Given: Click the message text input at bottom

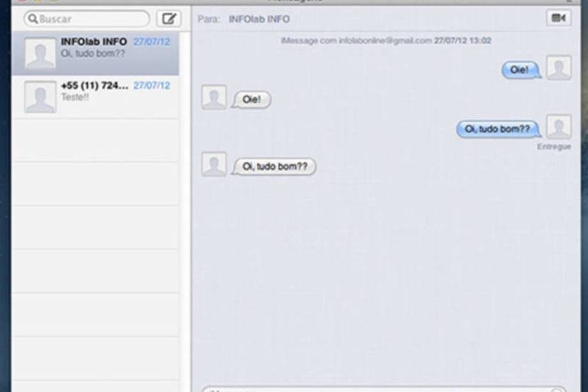Looking at the screenshot, I should tap(383, 389).
